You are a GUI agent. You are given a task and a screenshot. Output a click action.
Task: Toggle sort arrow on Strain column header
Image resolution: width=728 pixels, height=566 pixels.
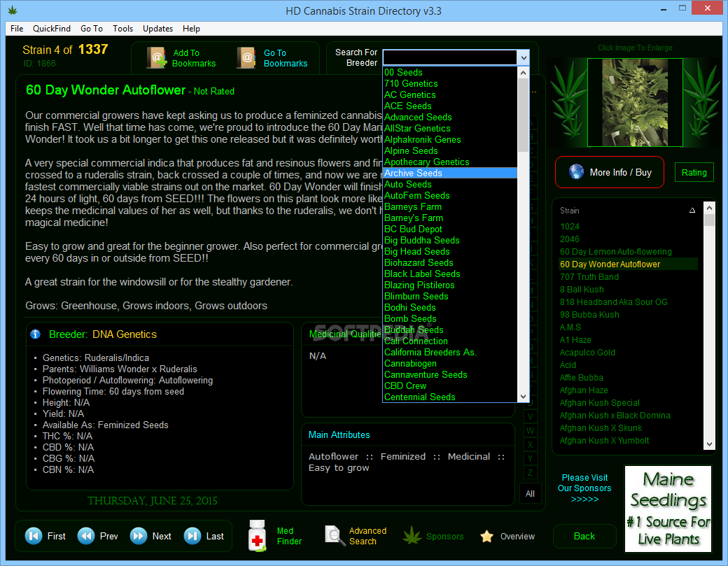692,210
